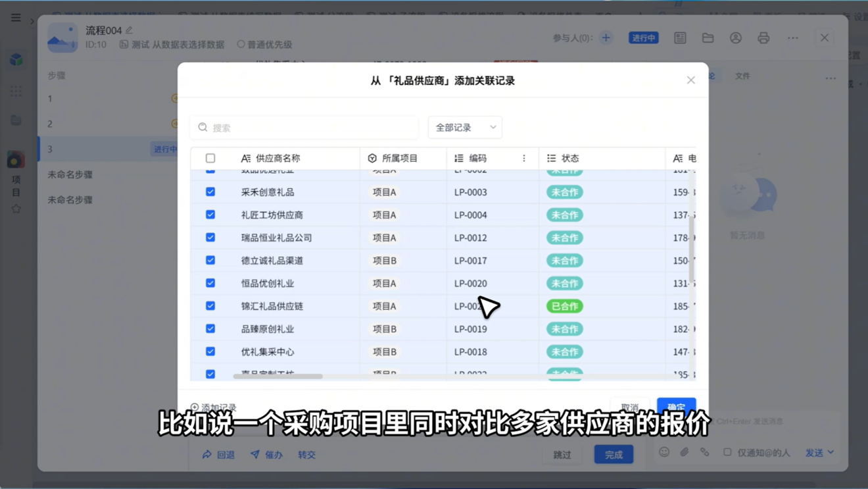868x489 pixels.
Task: Click the LP-0018 code cell
Action: coord(471,352)
